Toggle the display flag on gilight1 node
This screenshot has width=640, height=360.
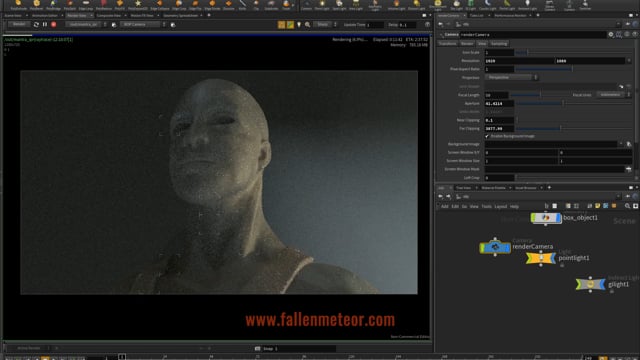[603, 284]
